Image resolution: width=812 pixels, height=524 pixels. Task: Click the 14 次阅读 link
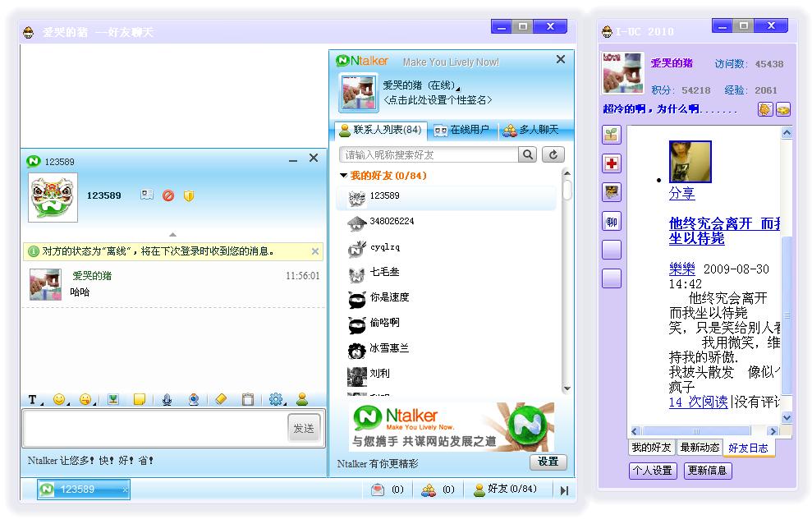[x=699, y=402]
